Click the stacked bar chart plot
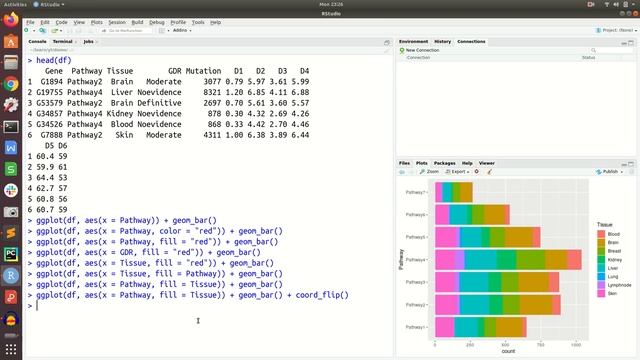 click(509, 260)
